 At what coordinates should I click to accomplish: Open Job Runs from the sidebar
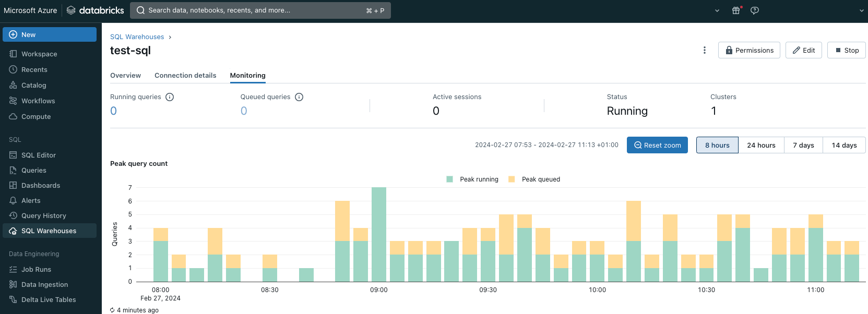click(x=50, y=269)
